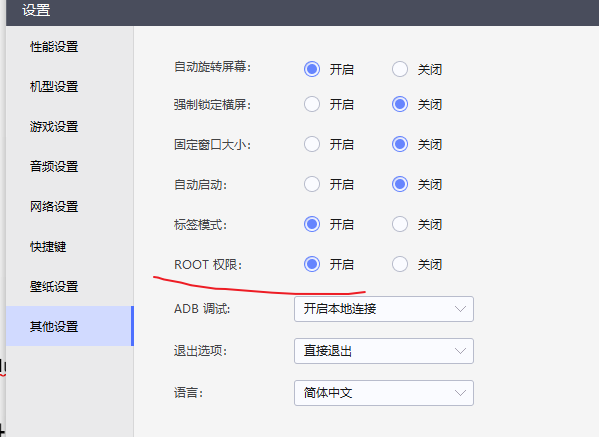Expand the ADB 调试 dropdown

(384, 309)
